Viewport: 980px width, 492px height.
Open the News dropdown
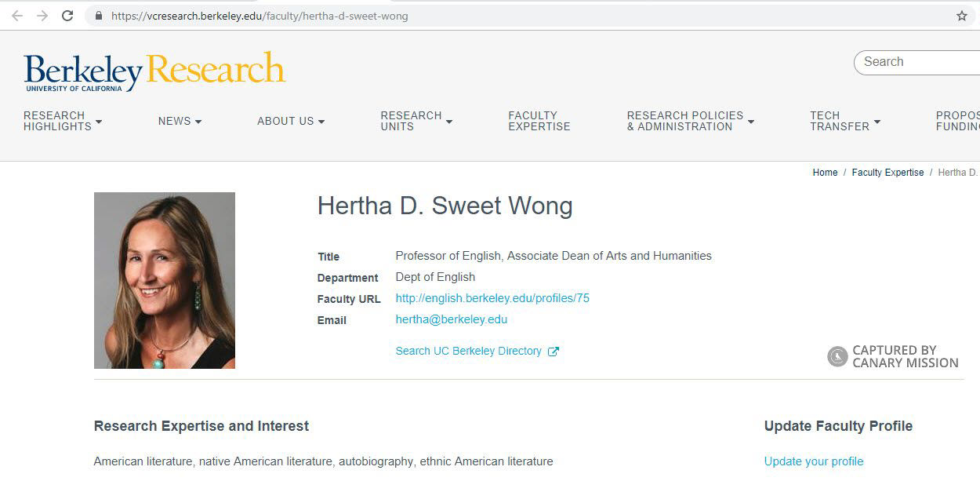(179, 121)
